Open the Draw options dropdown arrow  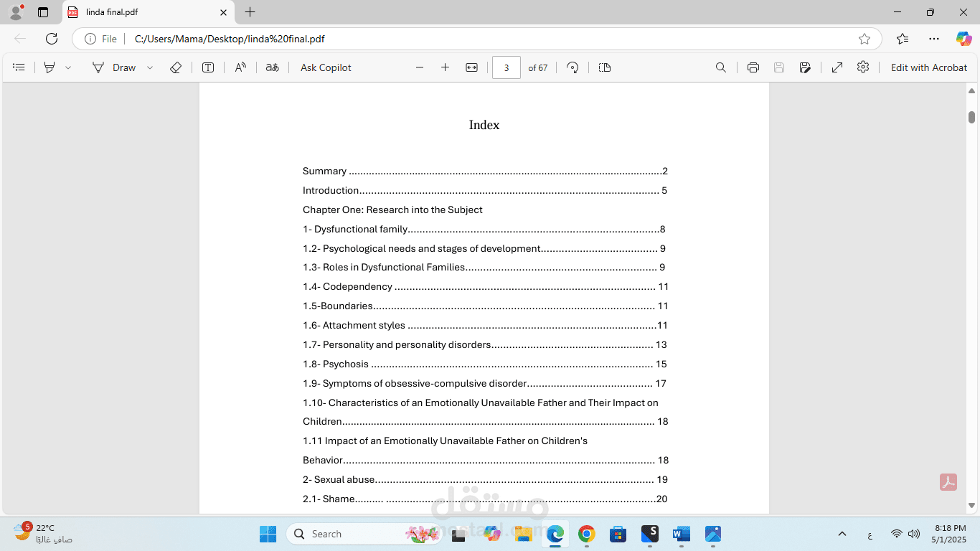click(x=150, y=67)
